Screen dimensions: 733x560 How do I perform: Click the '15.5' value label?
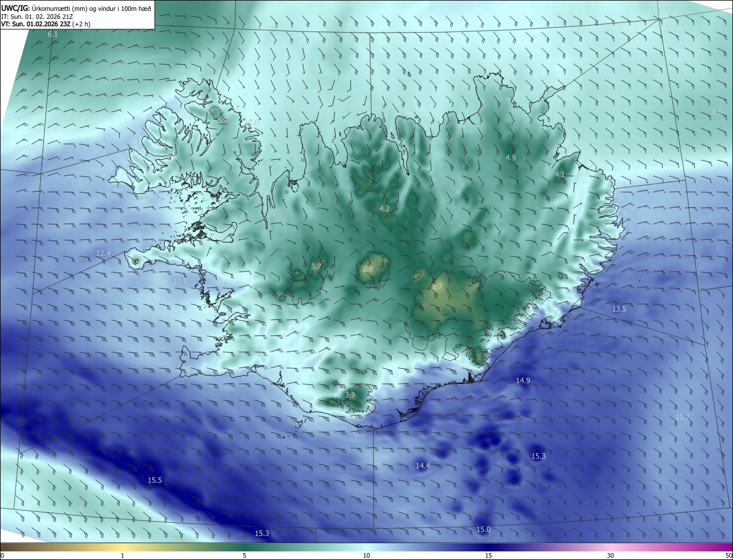(155, 480)
